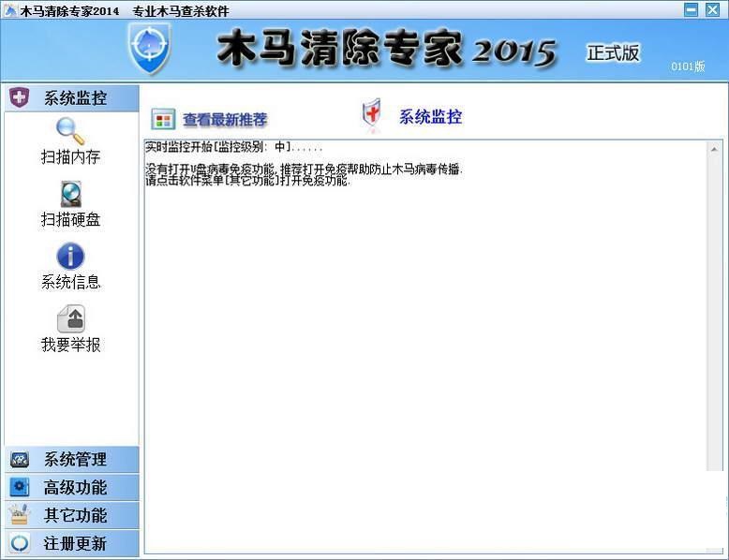Screen dimensions: 729x560
Task: Open the 注册更新 section
Action: coord(71,543)
